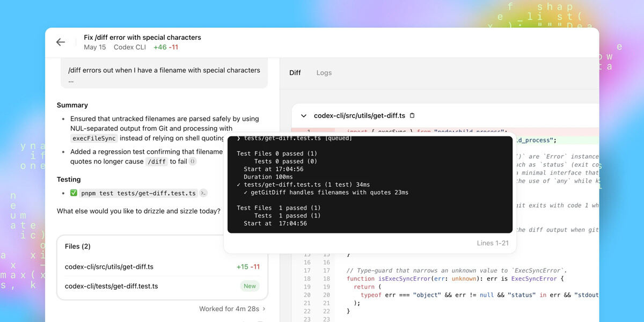Viewport: 644px width, 322px height.
Task: Open codex-cli/src/utils/get-diff.ts in the Files list
Action: [x=162, y=267]
